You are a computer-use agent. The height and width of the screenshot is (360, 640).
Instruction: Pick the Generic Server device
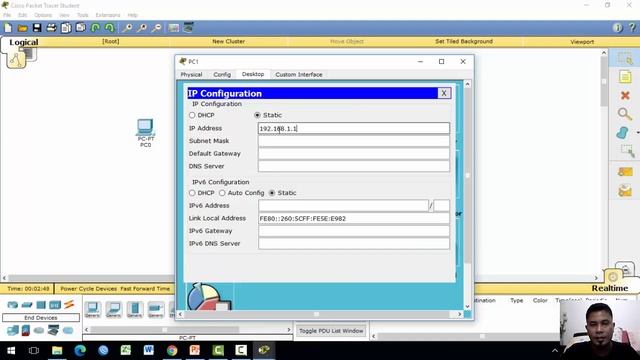(x=135, y=309)
